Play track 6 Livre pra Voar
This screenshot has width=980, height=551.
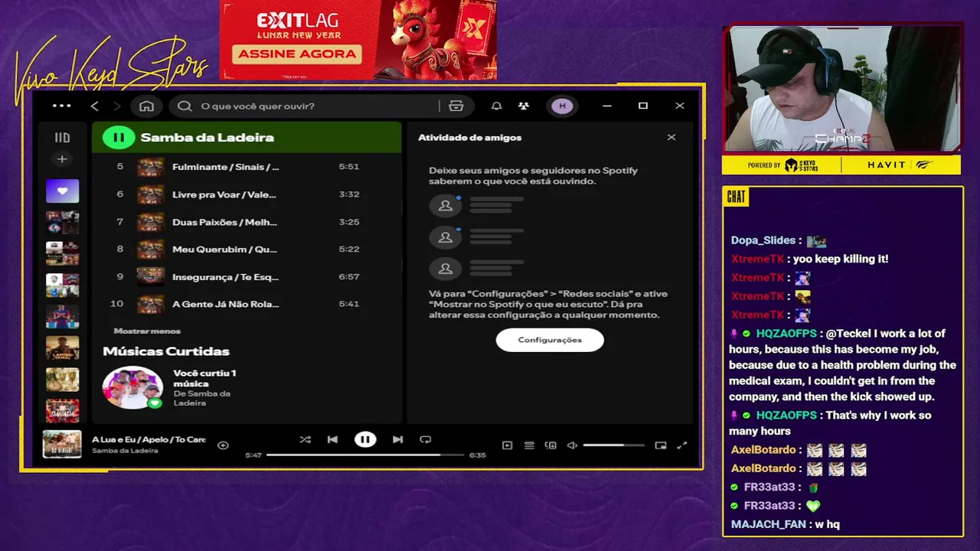tap(247, 194)
